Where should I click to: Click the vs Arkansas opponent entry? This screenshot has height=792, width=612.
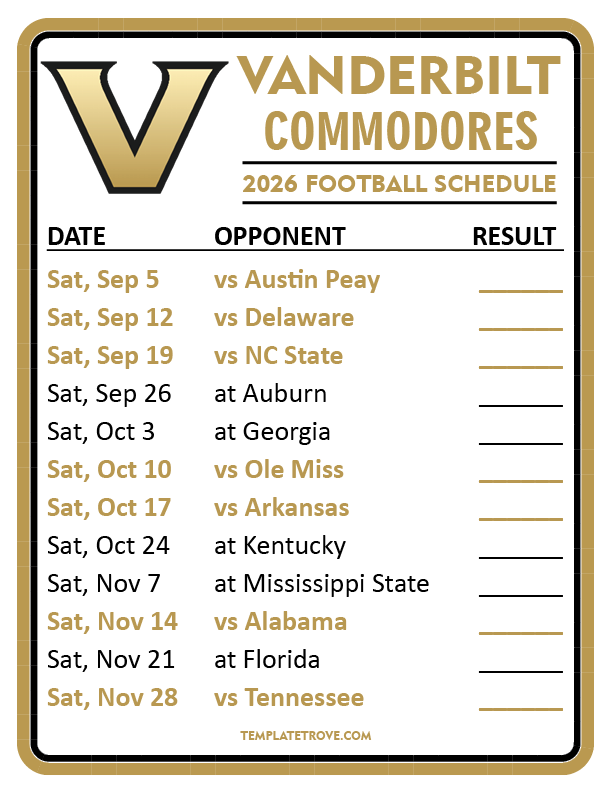coord(281,508)
